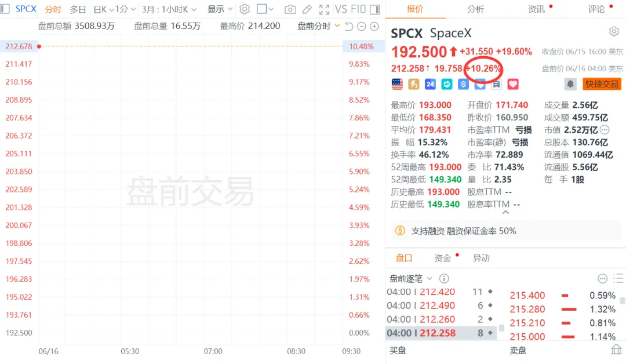Open more options ellipsis in order book

[602, 279]
